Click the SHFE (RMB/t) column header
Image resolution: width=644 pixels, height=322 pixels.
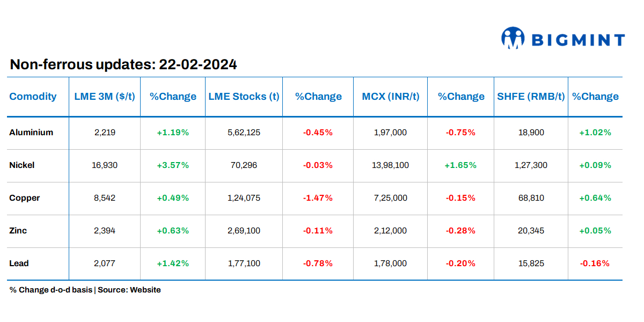coord(531,97)
